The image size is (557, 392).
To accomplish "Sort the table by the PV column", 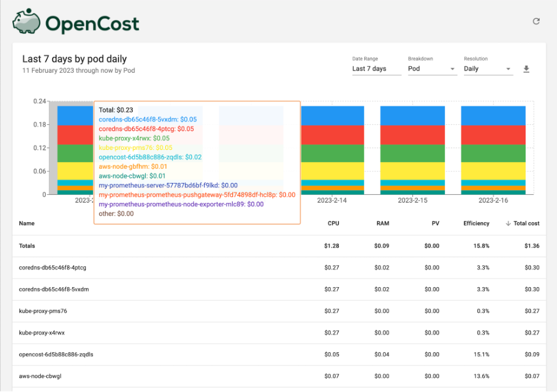I will (x=435, y=223).
